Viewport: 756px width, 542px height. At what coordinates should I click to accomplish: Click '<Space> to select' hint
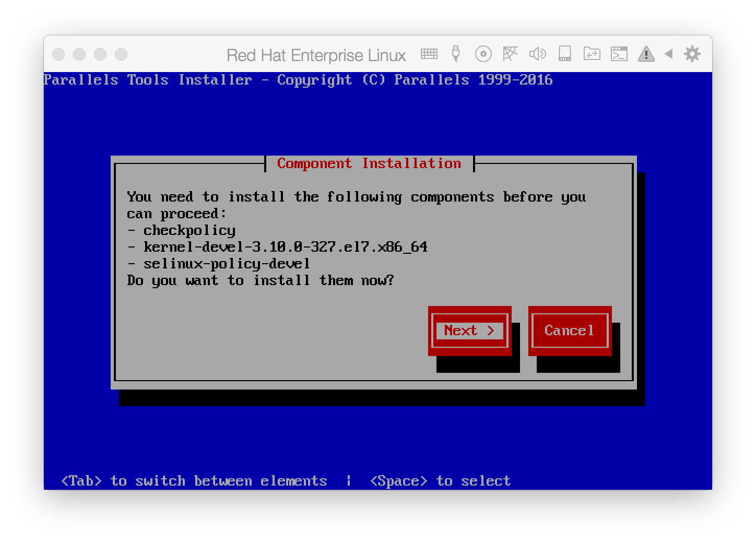click(x=440, y=481)
